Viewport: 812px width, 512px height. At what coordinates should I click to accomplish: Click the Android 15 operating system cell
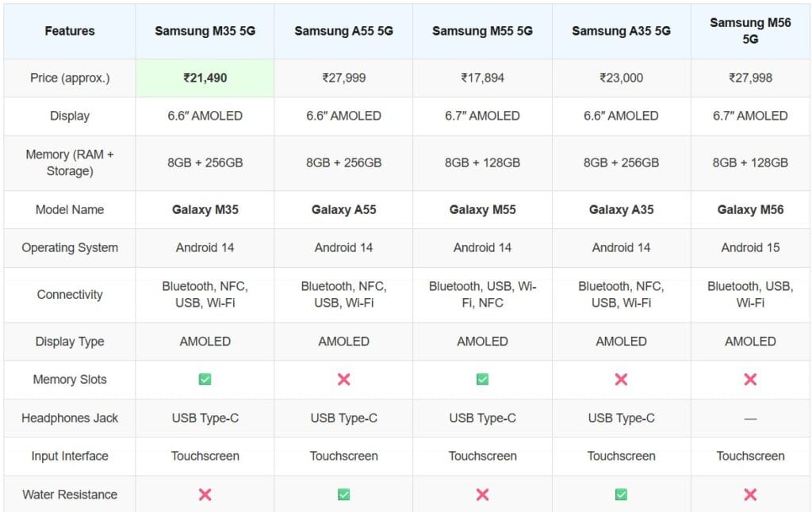(x=750, y=247)
